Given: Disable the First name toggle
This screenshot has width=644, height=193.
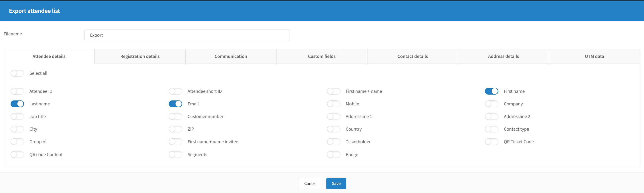Looking at the screenshot, I should coord(491,91).
